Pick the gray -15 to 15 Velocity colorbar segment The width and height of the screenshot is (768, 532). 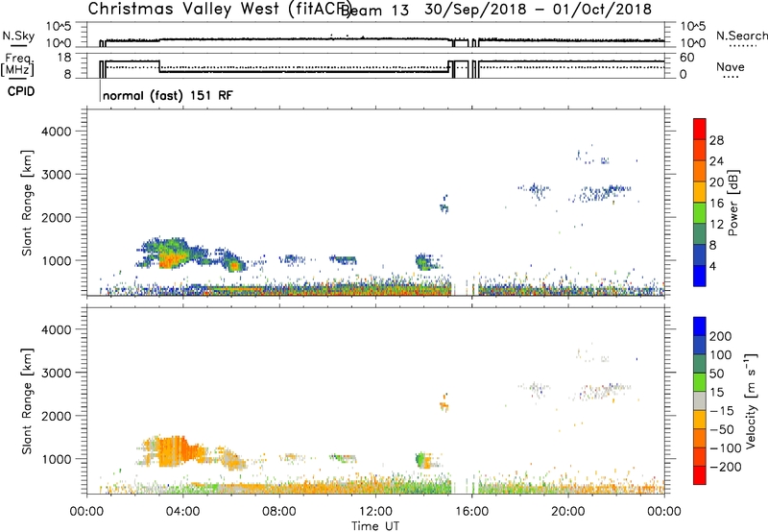[700, 400]
